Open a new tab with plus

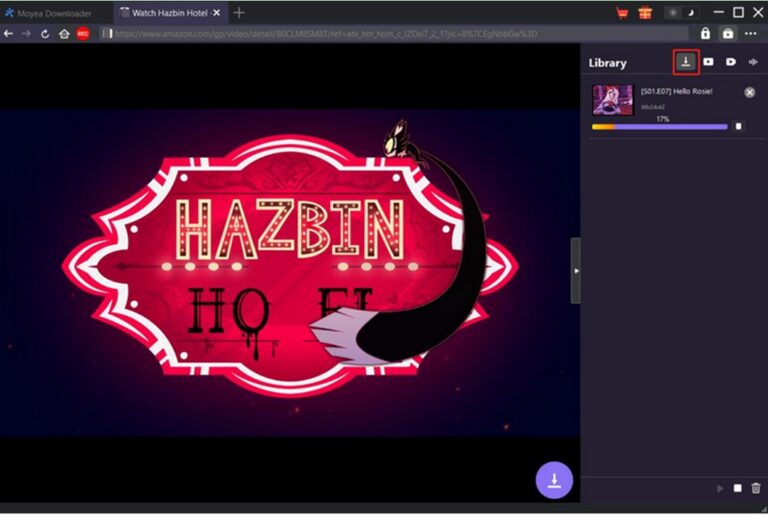(x=239, y=13)
